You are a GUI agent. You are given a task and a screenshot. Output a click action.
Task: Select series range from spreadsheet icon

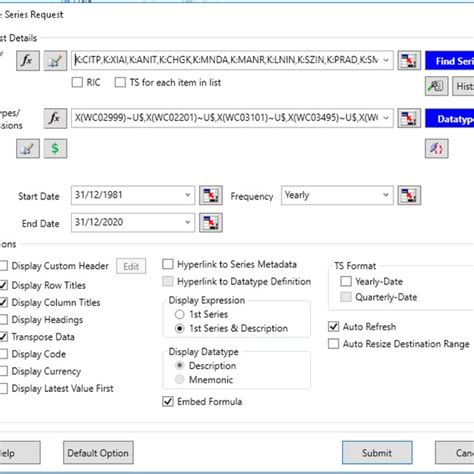(x=409, y=60)
